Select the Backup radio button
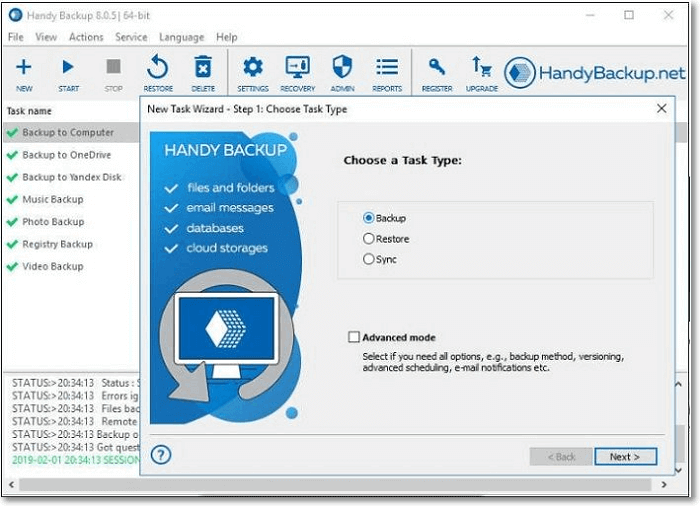Screen dimensions: 700x506 click(369, 217)
